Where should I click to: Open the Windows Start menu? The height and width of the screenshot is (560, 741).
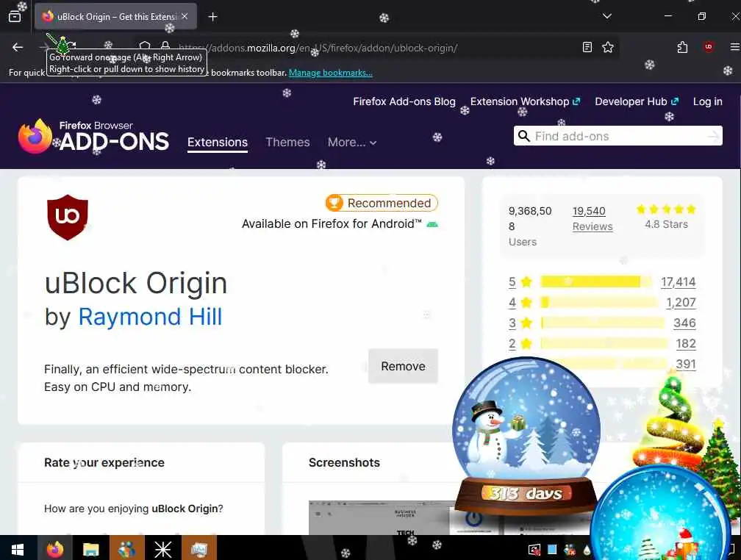click(x=18, y=549)
